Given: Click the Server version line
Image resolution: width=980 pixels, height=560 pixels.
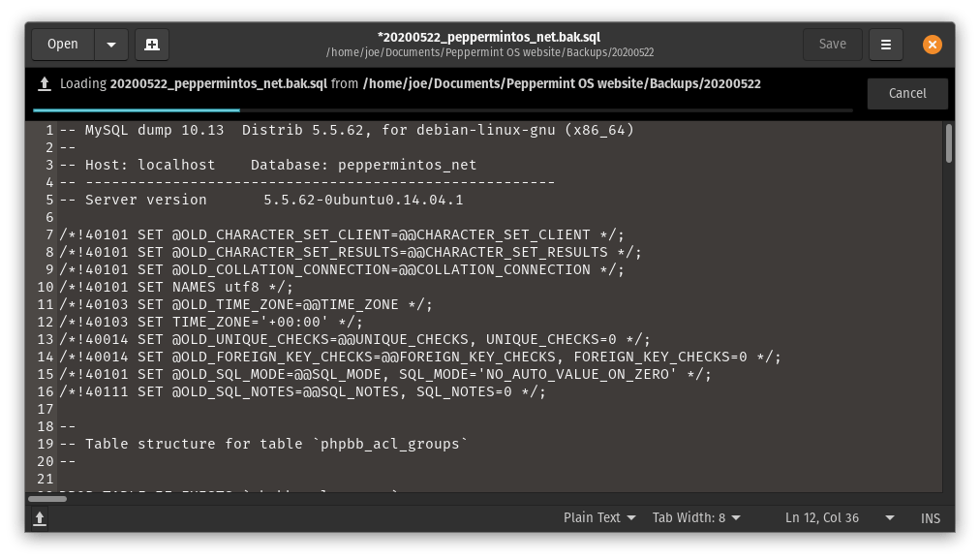Looking at the screenshot, I should tap(261, 200).
